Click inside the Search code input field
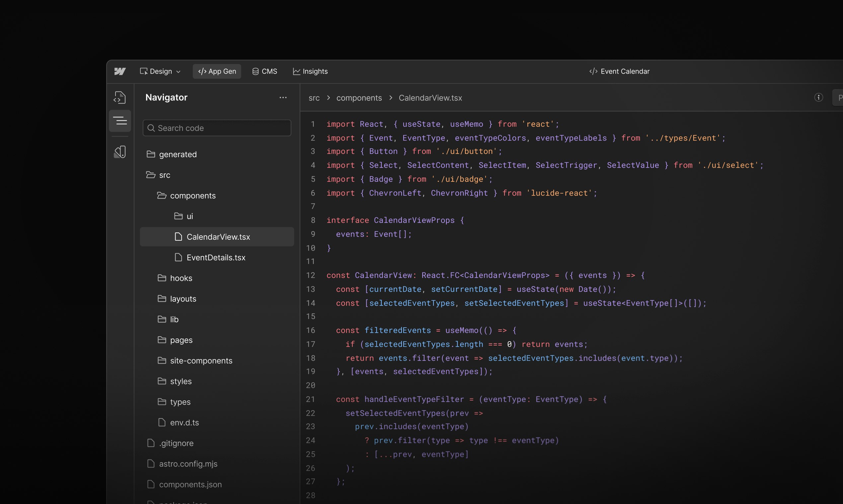This screenshot has width=843, height=504. click(217, 128)
